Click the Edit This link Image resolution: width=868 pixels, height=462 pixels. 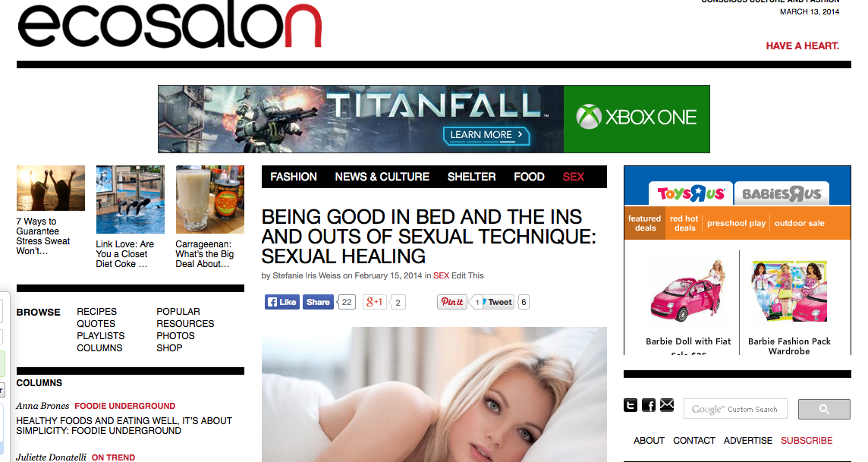point(467,275)
